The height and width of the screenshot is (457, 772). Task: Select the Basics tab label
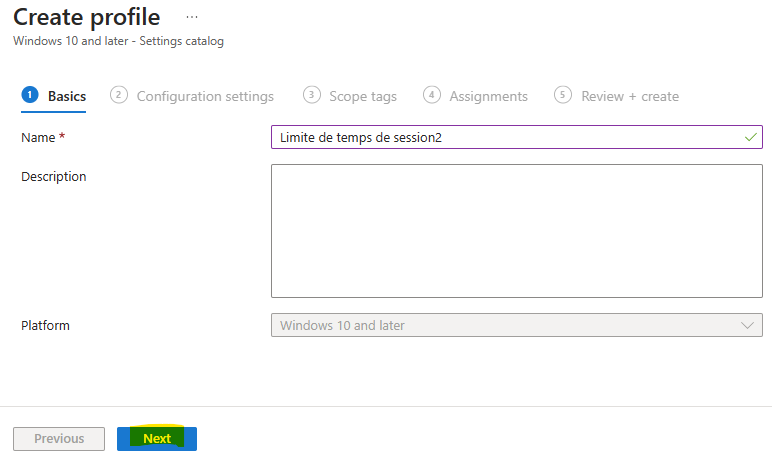point(67,96)
